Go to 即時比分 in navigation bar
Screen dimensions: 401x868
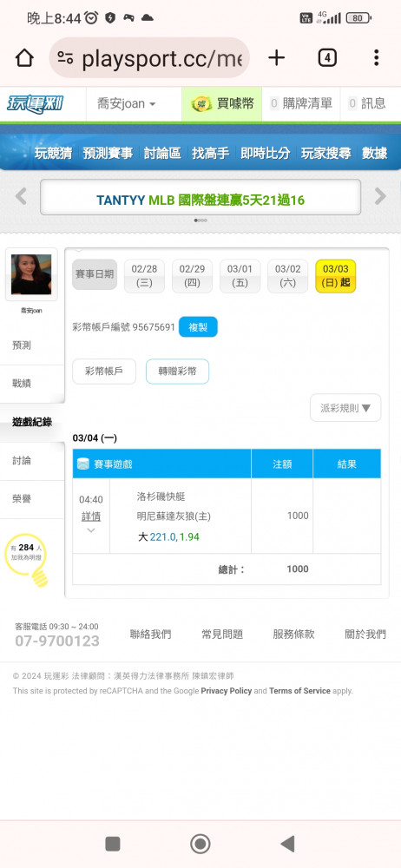266,154
